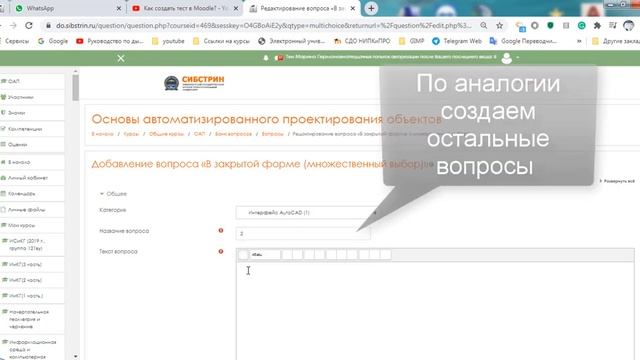Click the sidebar scrollbar down arrow
This screenshot has width=640, height=360.
76,356
